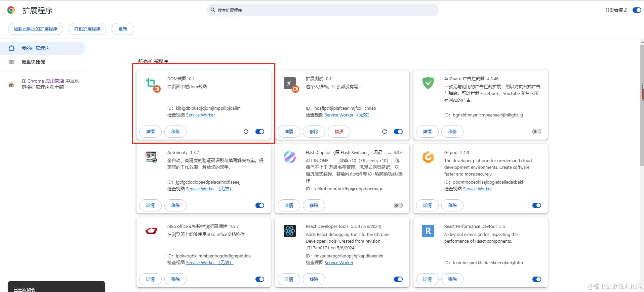Toggle developer mode switch
The height and width of the screenshot is (292, 644).
(x=637, y=10)
